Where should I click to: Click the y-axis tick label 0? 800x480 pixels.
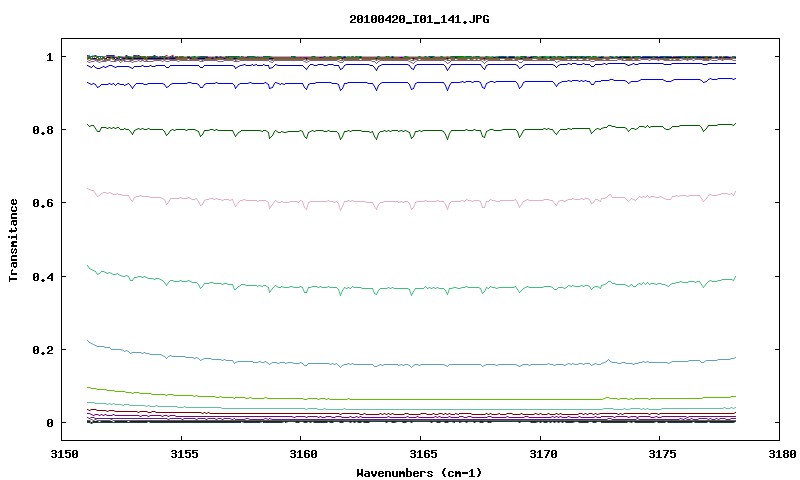(x=49, y=423)
